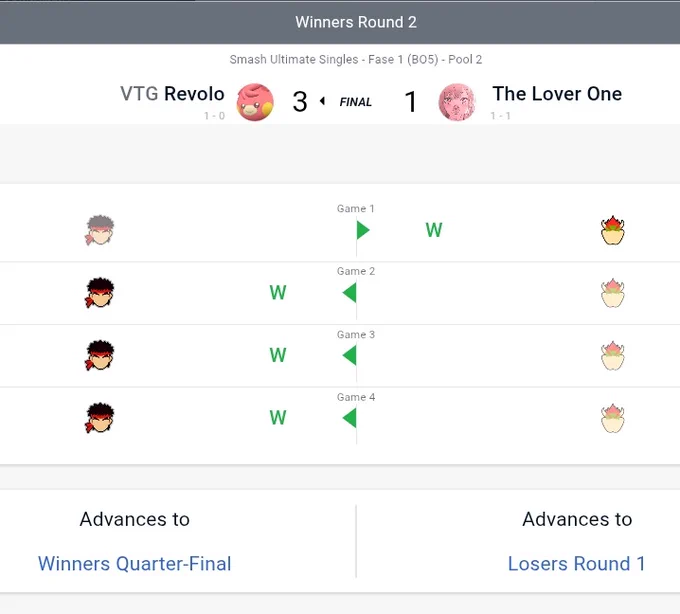680x614 pixels.
Task: Open the Winners Quarter-Final link
Action: point(134,564)
